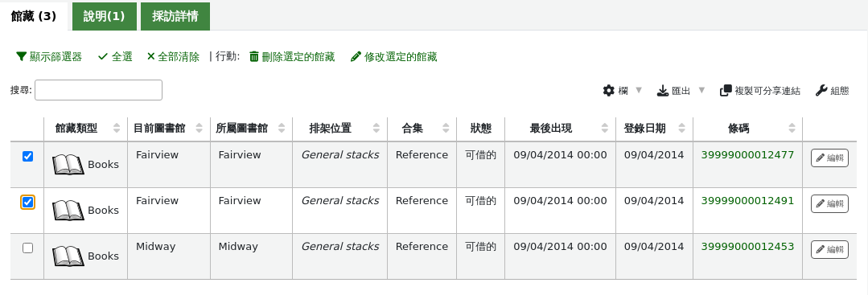
Task: Expand the dropdown arrow next to 匯出
Action: [701, 90]
